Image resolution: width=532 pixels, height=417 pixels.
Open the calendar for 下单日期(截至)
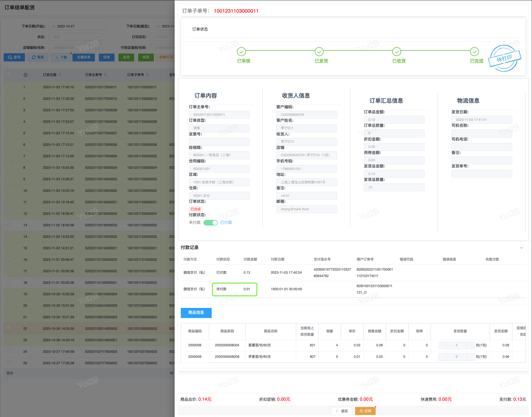click(158, 26)
